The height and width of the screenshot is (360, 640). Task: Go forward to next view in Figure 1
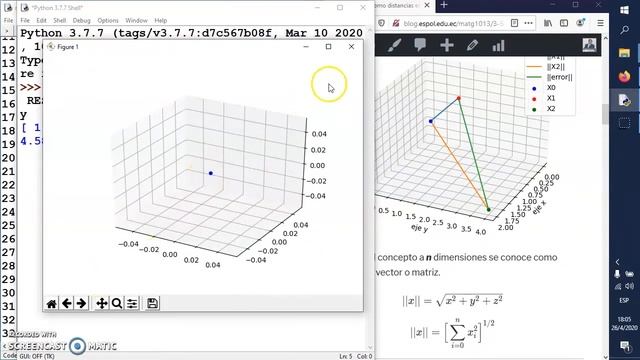tap(81, 304)
